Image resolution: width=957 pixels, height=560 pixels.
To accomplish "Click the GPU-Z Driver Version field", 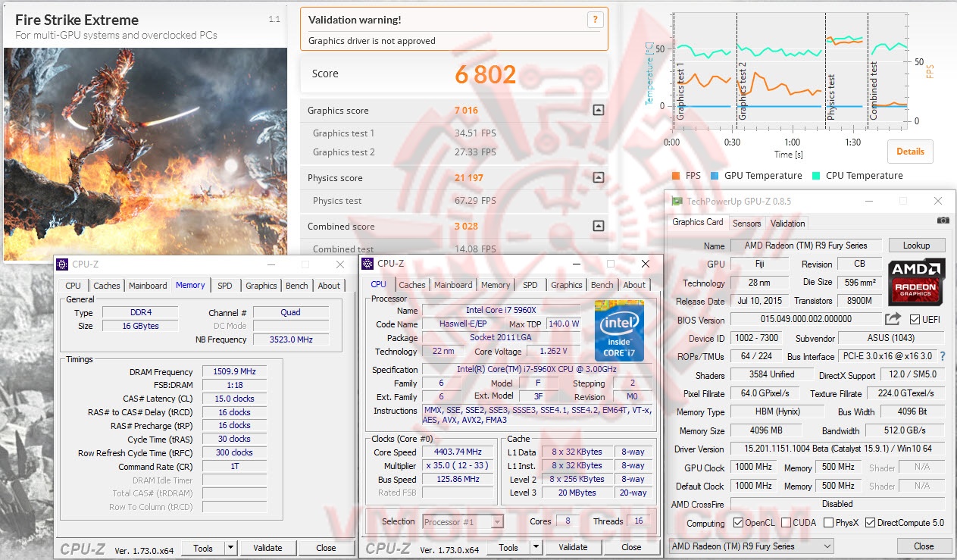I will 838,449.
